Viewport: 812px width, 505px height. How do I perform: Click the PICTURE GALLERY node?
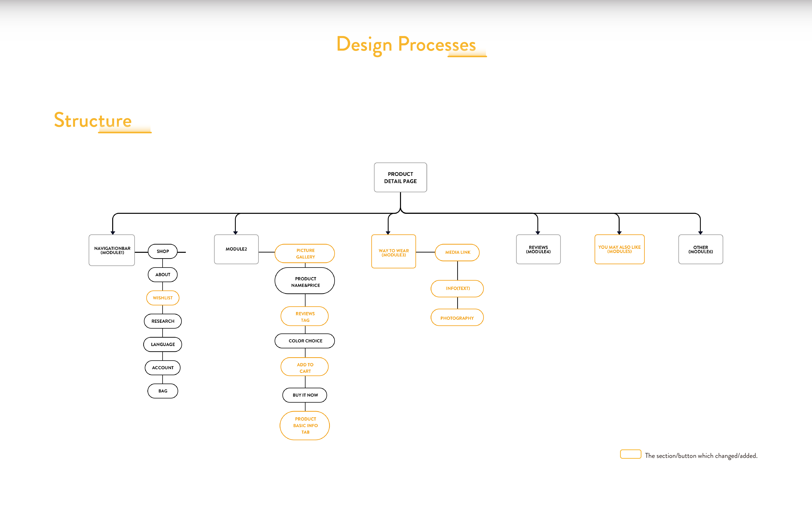coord(305,253)
